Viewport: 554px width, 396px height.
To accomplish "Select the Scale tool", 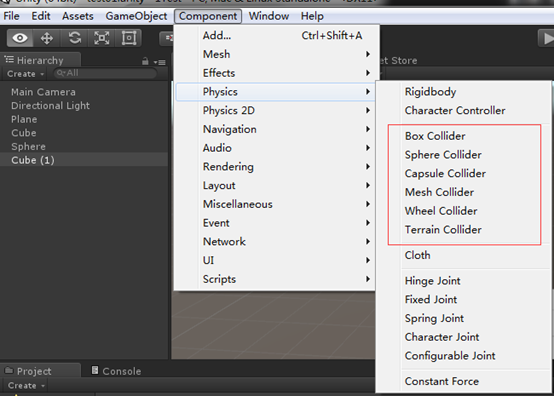I will tap(102, 38).
